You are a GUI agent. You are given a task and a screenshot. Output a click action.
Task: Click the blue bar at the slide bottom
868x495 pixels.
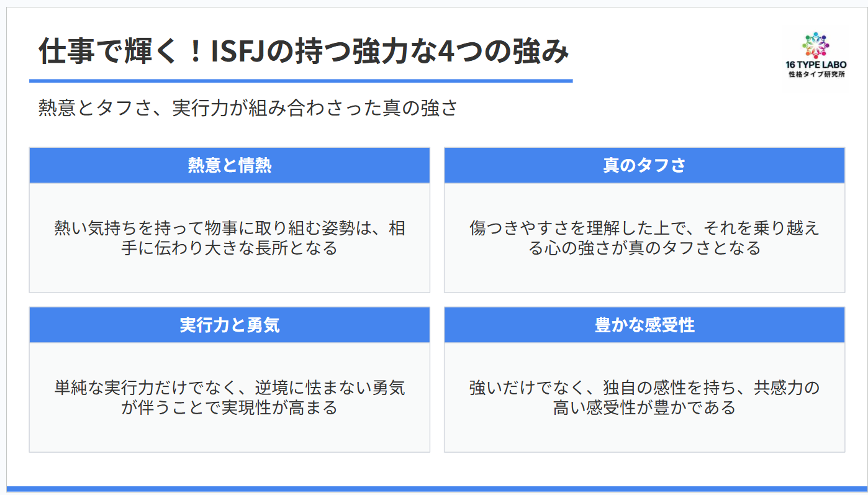[434, 489]
